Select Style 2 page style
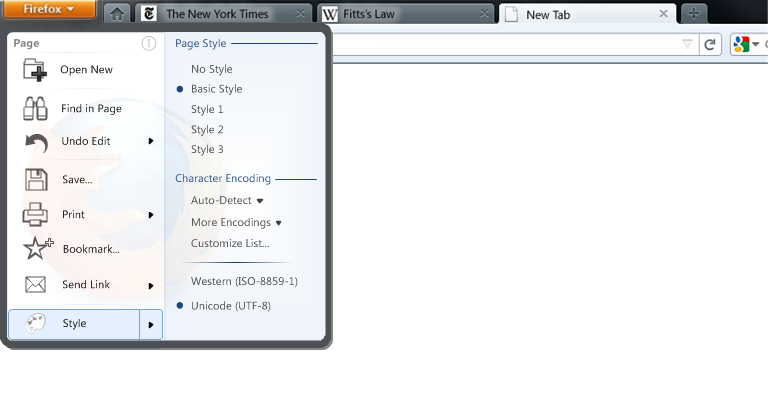The image size is (768, 398). [207, 129]
